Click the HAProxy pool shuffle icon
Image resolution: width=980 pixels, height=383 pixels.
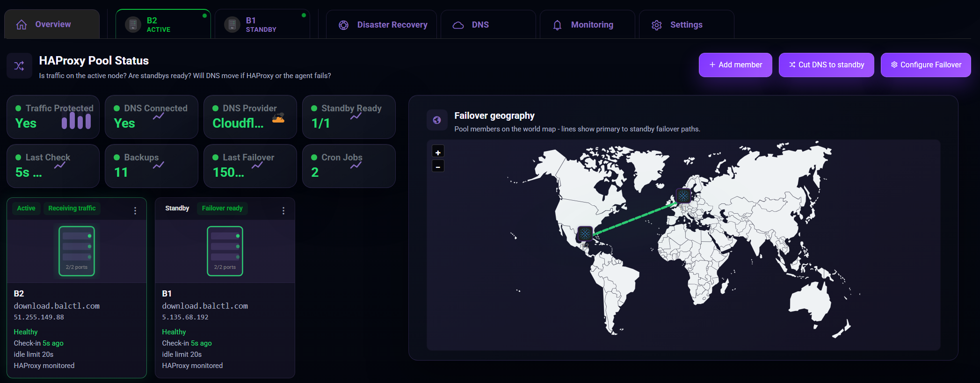(19, 66)
